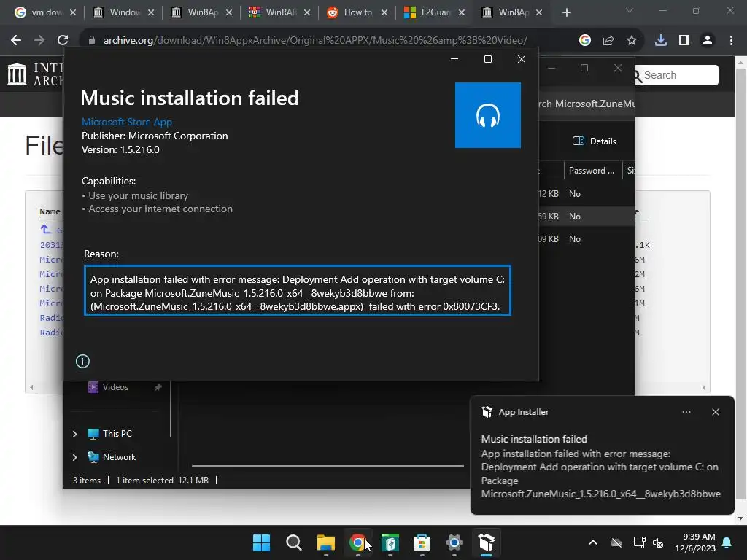747x560 pixels.
Task: Open a new Chrome tab
Action: [x=566, y=13]
